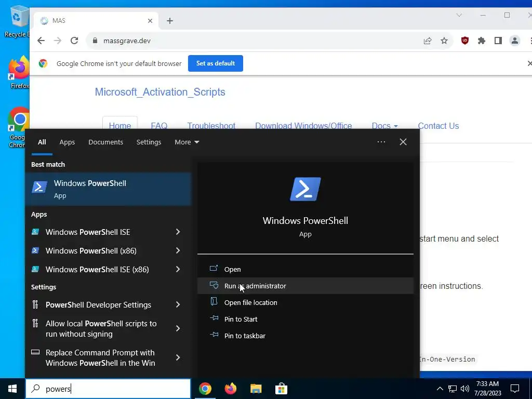
Task: Show hidden system tray icons
Action: (x=440, y=389)
